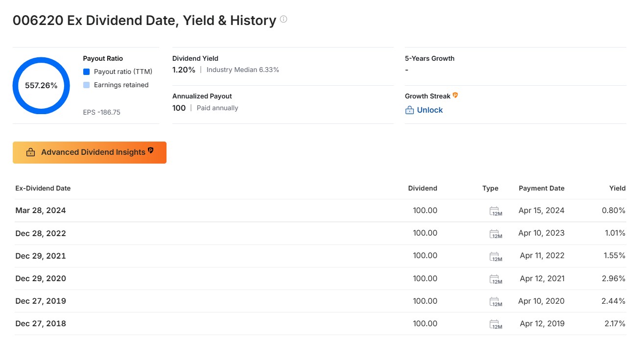Open the Advanced Dividend Insights button
The width and height of the screenshot is (644, 337).
coord(90,152)
